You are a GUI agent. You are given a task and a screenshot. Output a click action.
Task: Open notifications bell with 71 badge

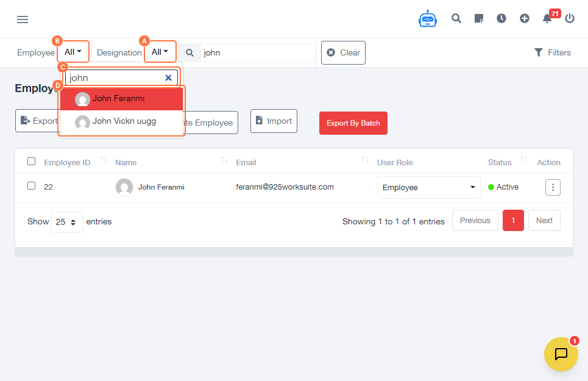coord(547,18)
